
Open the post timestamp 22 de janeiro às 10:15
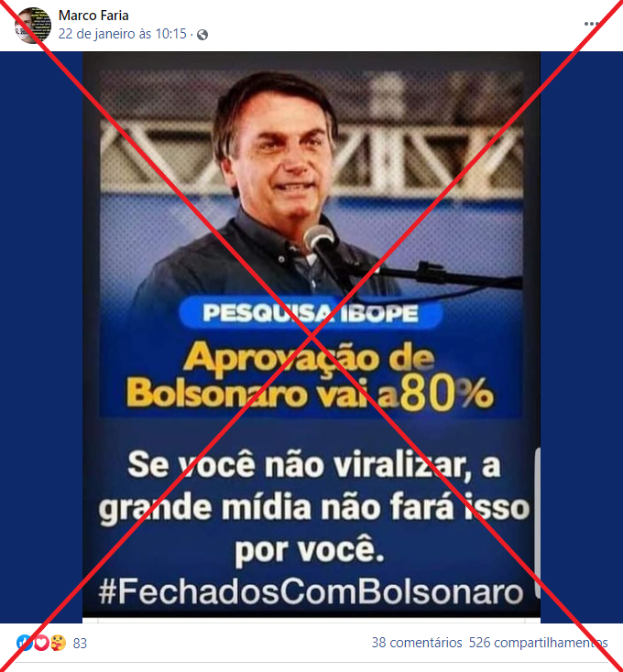pyautogui.click(x=123, y=34)
